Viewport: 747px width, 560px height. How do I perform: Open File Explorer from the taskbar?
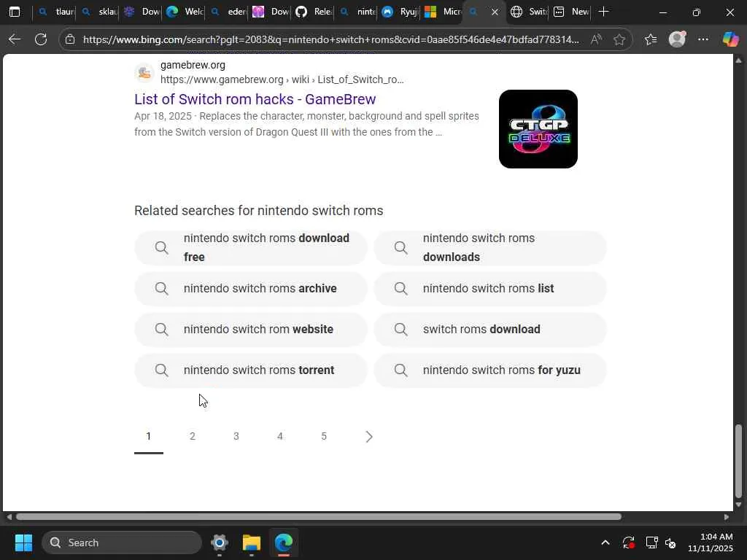[252, 542]
